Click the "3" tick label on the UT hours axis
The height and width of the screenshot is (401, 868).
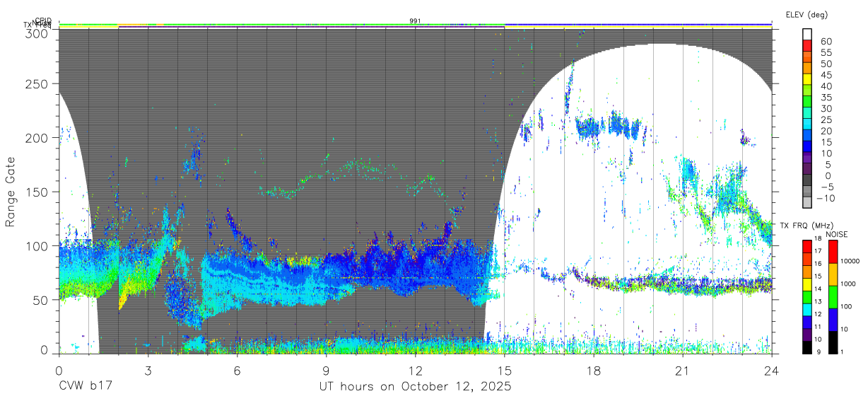148,370
